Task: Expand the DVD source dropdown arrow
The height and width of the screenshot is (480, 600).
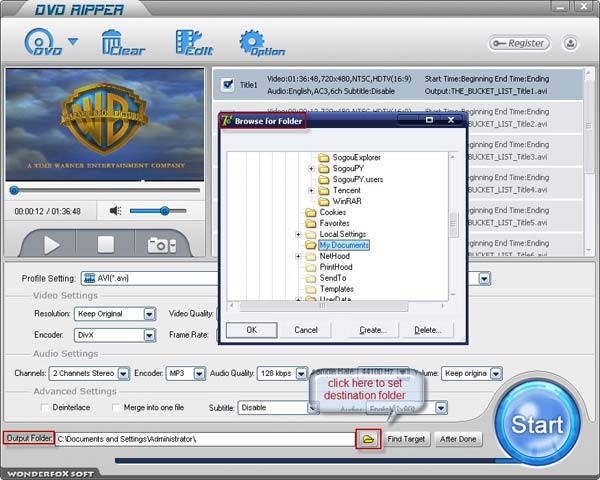Action: tap(73, 41)
